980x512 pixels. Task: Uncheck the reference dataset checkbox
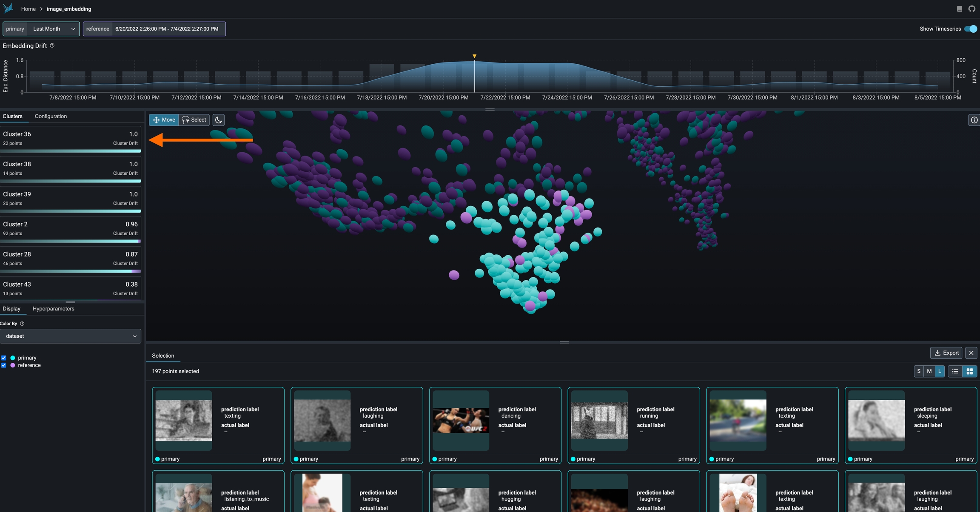pyautogui.click(x=4, y=365)
